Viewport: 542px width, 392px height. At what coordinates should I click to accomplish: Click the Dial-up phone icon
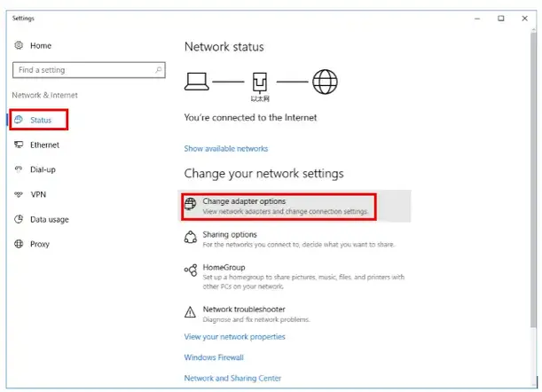(x=19, y=169)
